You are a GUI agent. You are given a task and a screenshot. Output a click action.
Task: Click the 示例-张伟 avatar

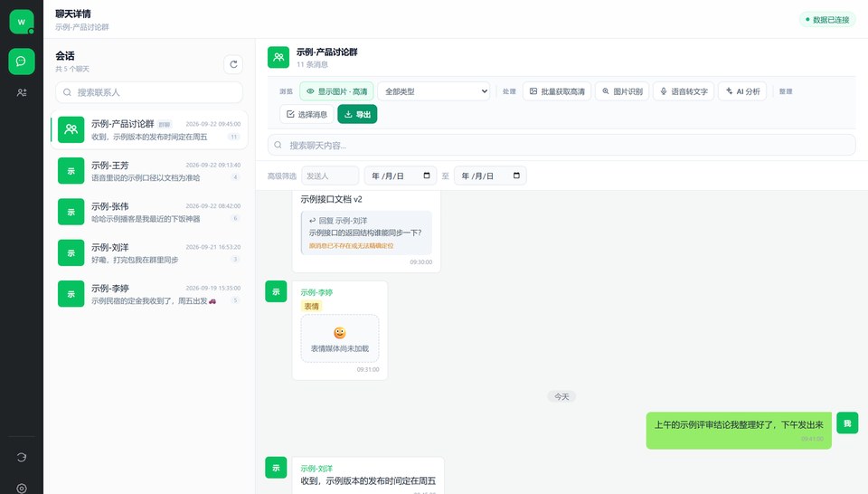71,212
